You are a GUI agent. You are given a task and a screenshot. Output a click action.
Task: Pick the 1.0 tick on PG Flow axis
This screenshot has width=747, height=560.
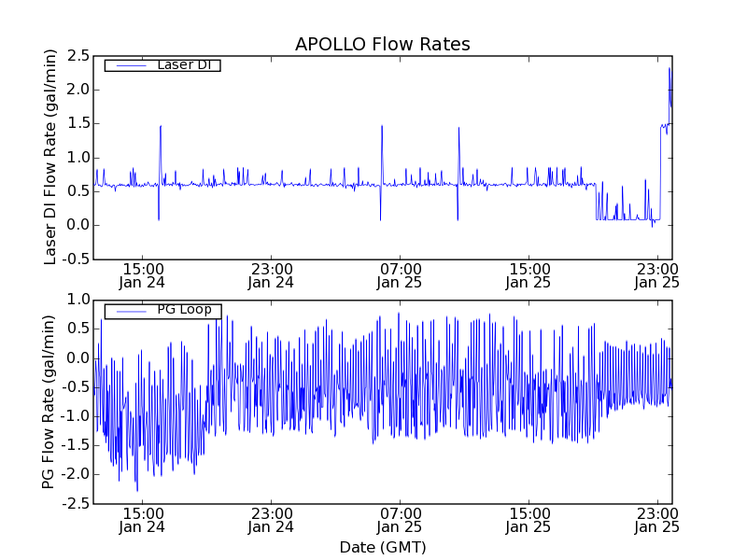click(78, 300)
